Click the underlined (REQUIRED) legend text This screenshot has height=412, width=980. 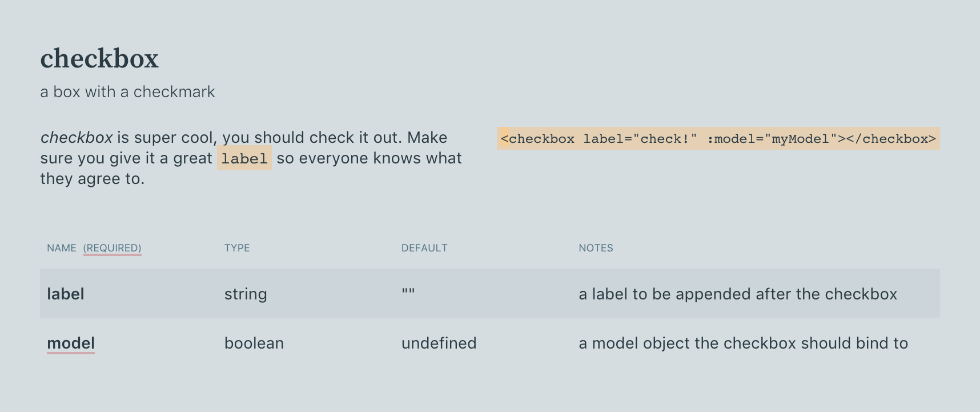click(113, 248)
